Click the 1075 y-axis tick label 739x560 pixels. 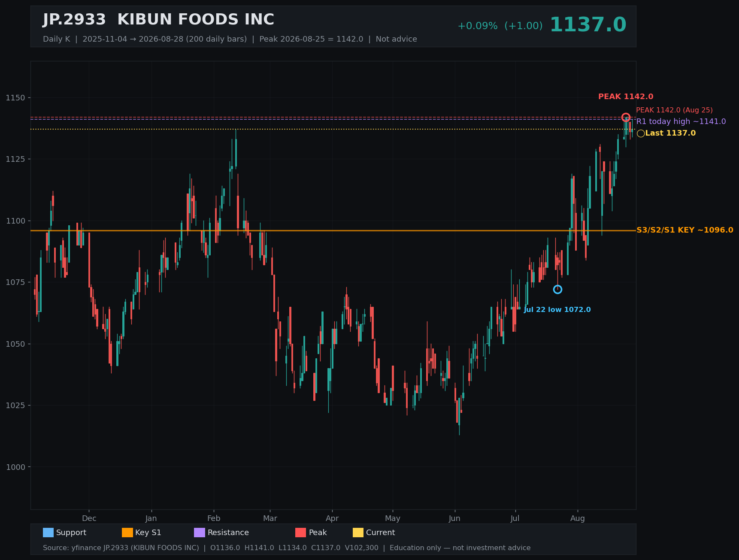click(15, 282)
